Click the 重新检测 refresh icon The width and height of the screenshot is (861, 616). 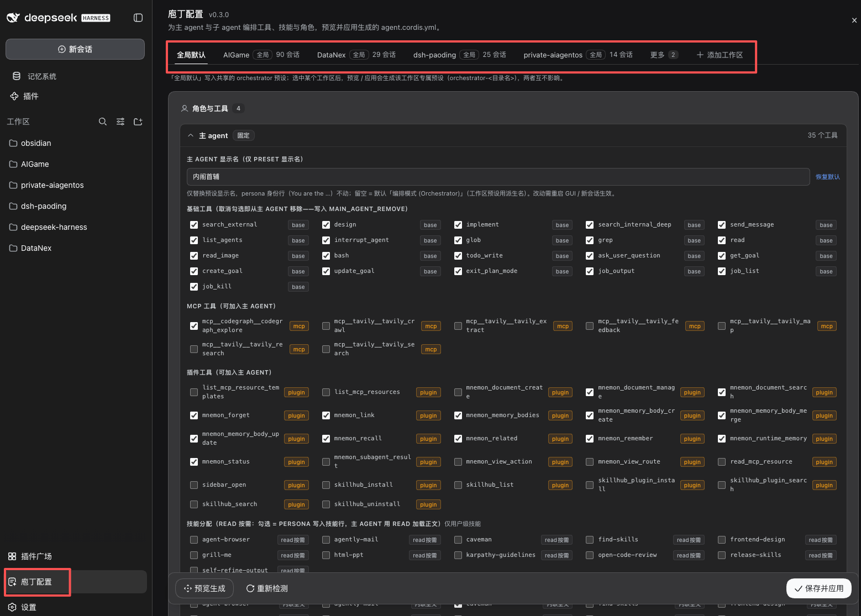pos(250,588)
